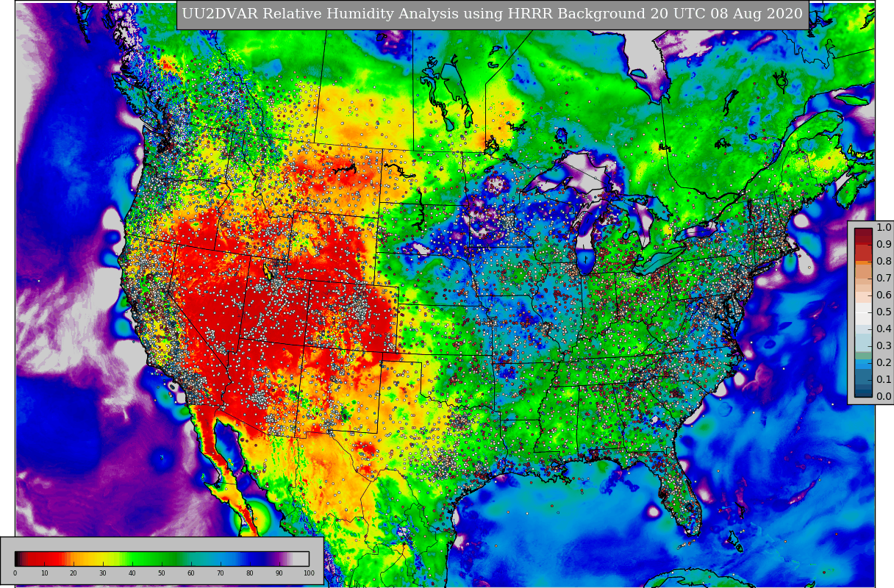
Task: Click the '0.9' label on the vertical colorbar
Action: coord(884,244)
